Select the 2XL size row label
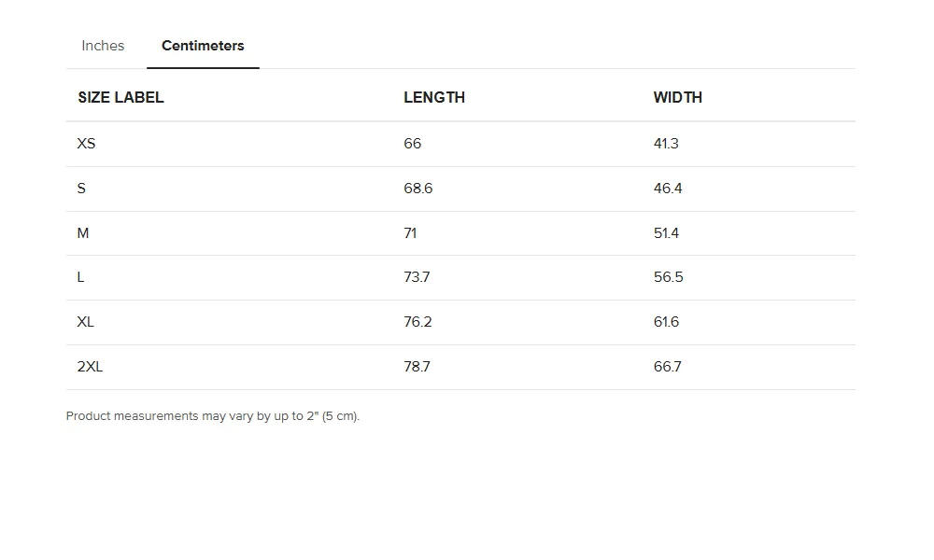 [x=90, y=367]
